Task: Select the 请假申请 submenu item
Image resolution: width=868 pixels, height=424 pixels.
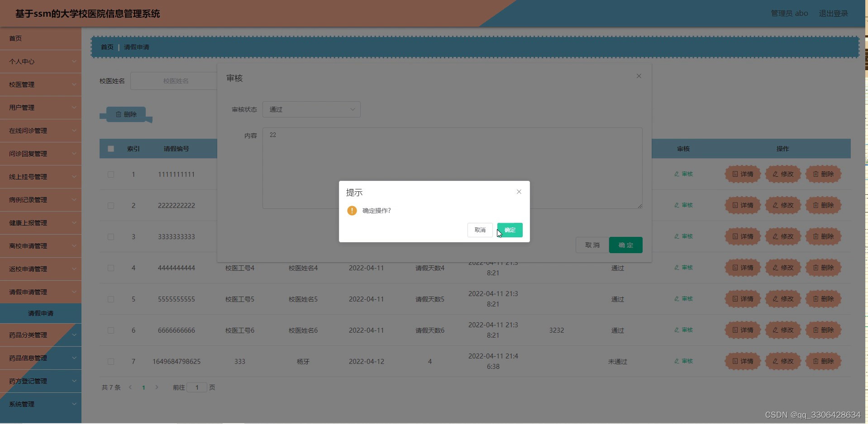Action: tap(41, 313)
